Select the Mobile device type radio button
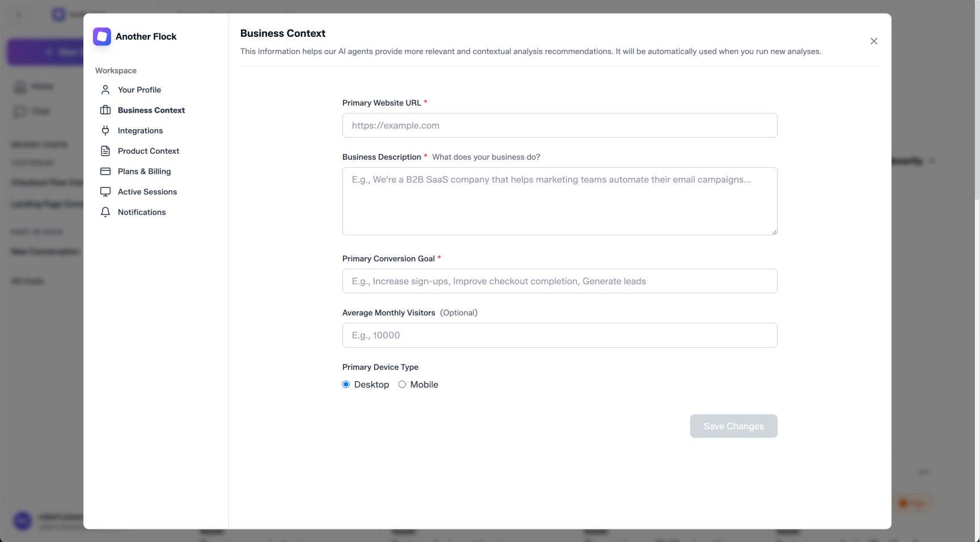 click(402, 384)
